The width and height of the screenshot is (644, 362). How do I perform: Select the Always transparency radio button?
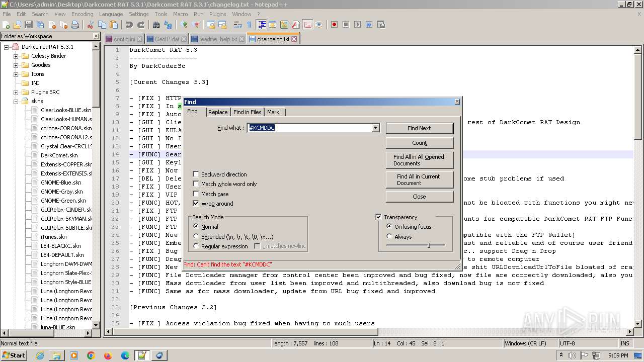pyautogui.click(x=389, y=237)
